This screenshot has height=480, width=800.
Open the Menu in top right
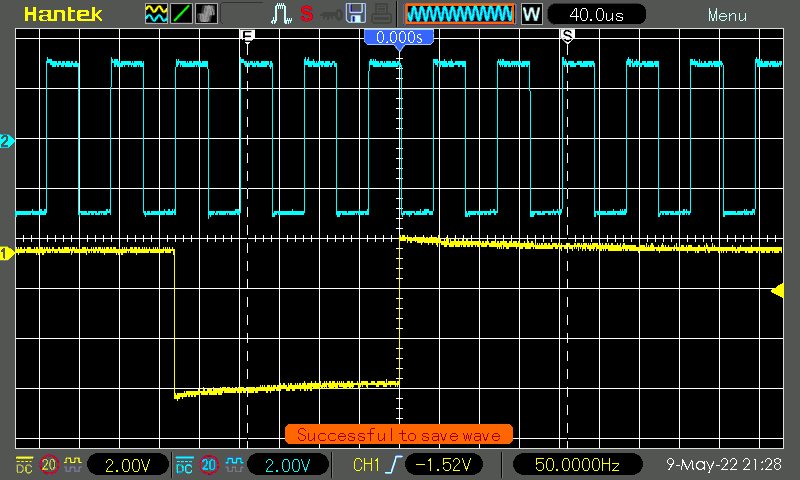click(x=726, y=15)
